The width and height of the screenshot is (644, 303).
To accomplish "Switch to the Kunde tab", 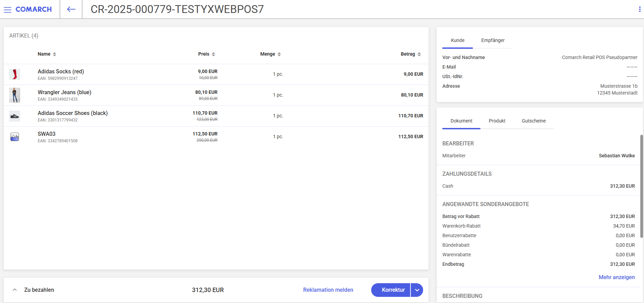I will click(x=458, y=40).
